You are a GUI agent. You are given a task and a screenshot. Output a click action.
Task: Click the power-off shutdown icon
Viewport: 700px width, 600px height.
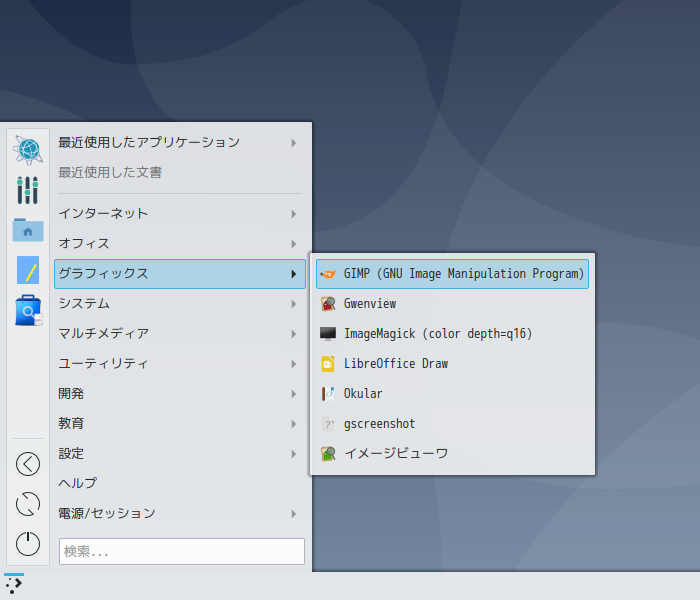[x=28, y=544]
